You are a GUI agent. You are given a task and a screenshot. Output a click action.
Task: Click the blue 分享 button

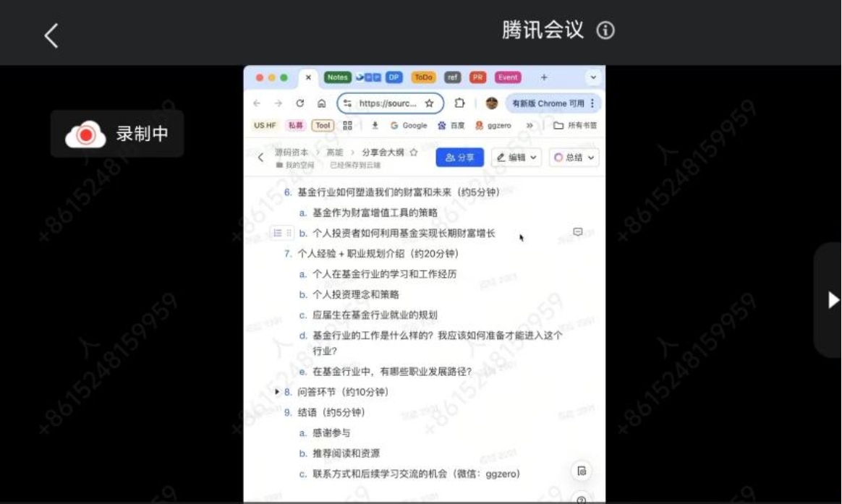(x=459, y=158)
